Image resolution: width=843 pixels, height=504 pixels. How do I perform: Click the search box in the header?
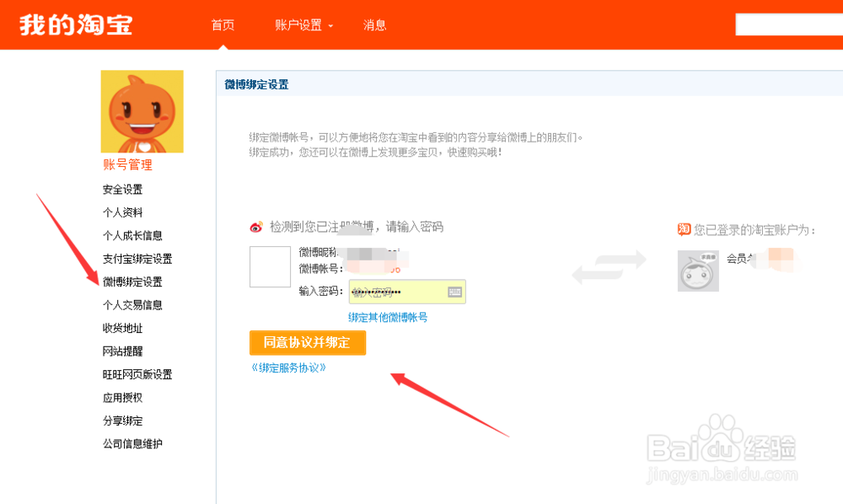(789, 24)
